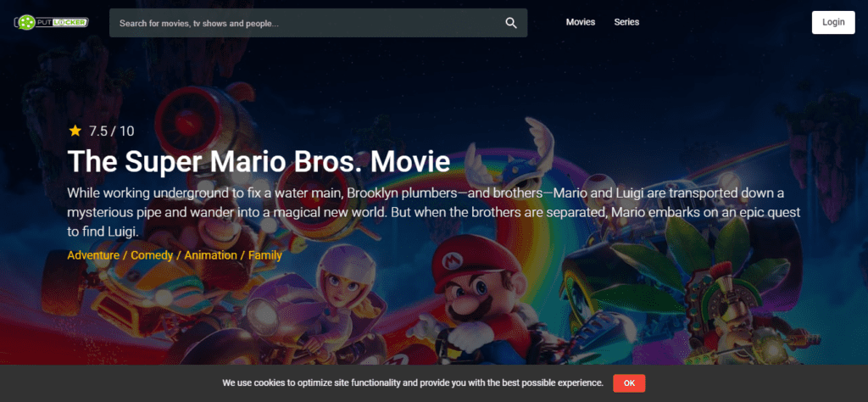Viewport: 868px width, 402px height.
Task: Click the magnifying glass search icon
Action: [511, 23]
